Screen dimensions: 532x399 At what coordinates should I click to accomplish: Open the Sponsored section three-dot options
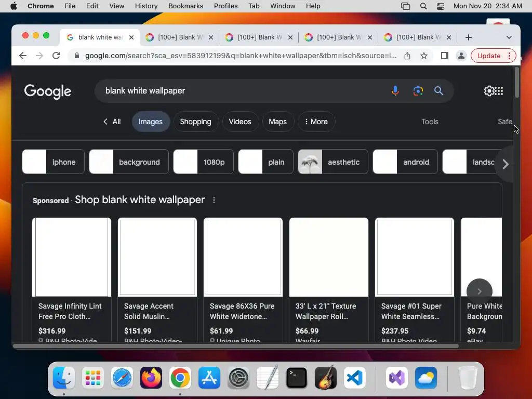[x=214, y=200]
